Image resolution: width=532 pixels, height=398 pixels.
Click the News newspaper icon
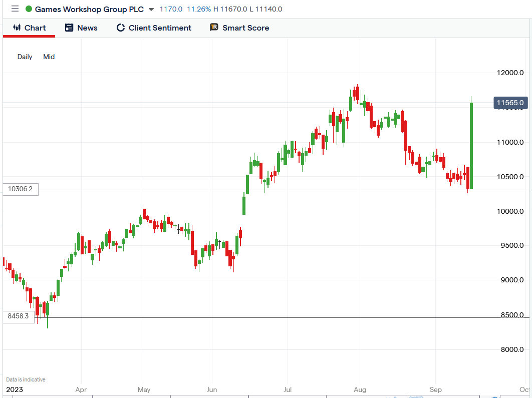coord(69,28)
